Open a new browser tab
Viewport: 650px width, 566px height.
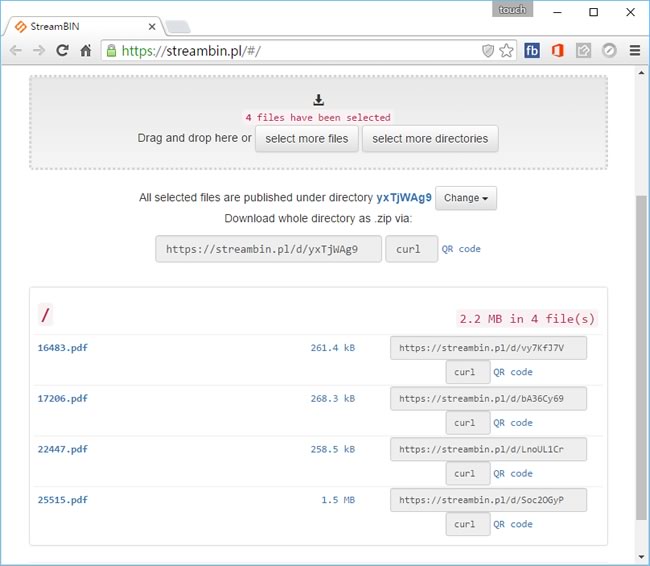point(176,27)
